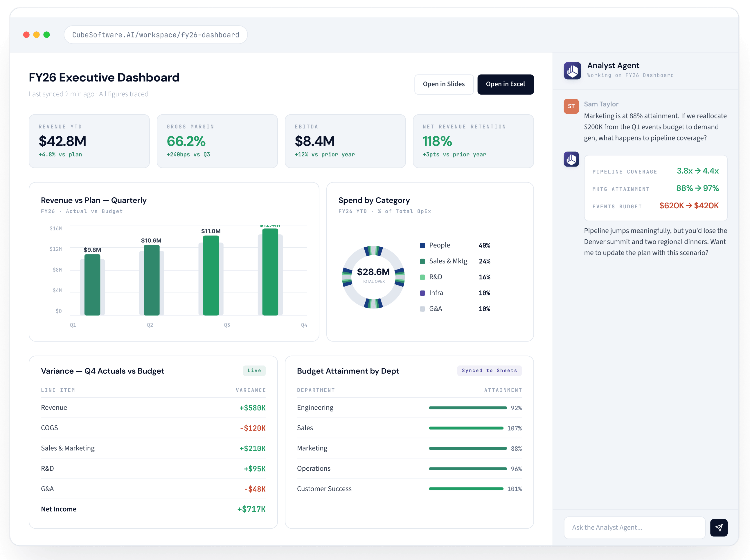750x560 pixels.
Task: Click the browser URL address bar
Action: pyautogui.click(x=156, y=35)
